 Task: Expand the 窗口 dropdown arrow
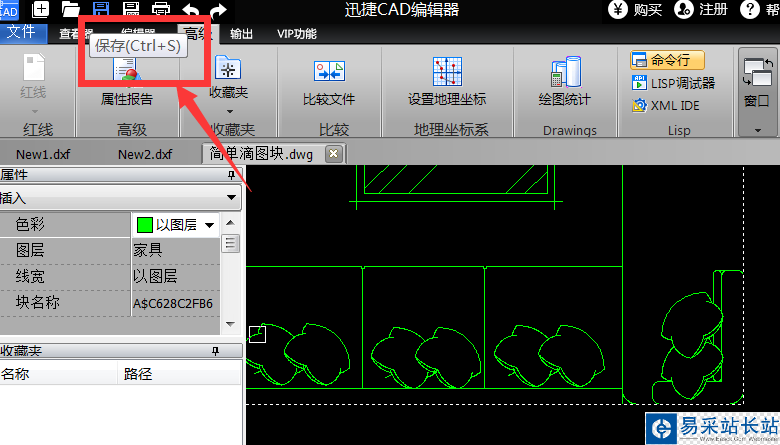pos(758,130)
